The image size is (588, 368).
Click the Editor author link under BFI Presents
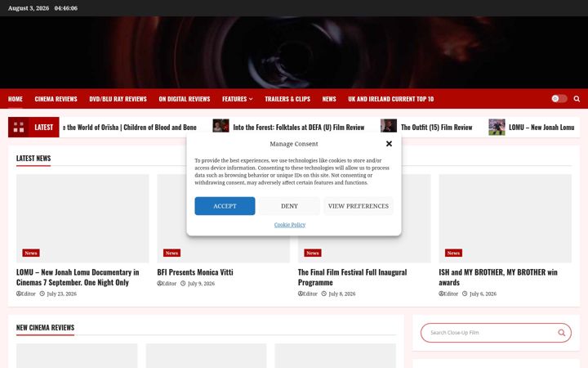coord(167,284)
